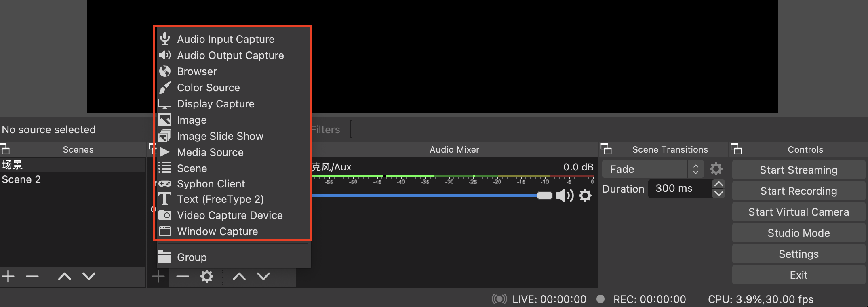Move the scene down with arrow icon
868x307 pixels.
pyautogui.click(x=89, y=277)
